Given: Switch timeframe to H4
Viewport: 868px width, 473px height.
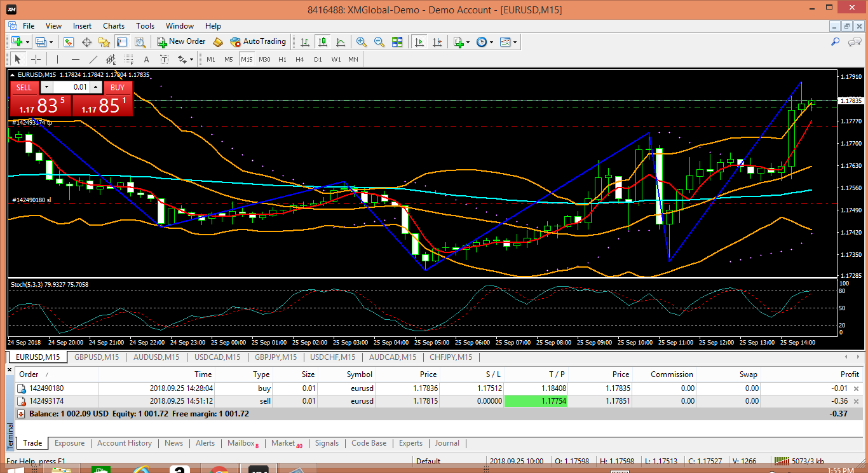Looking at the screenshot, I should (x=300, y=59).
